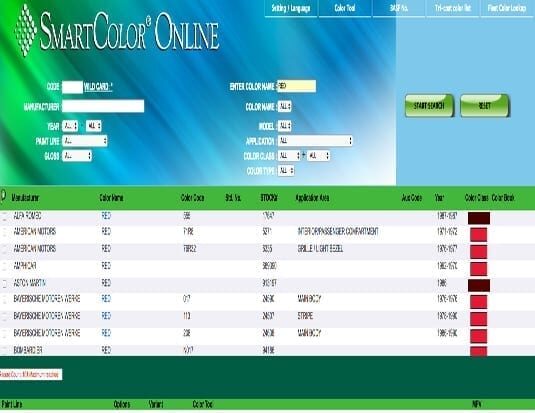Switch to the Fleet Color Lookup tab
535x413 pixels.
click(x=507, y=8)
